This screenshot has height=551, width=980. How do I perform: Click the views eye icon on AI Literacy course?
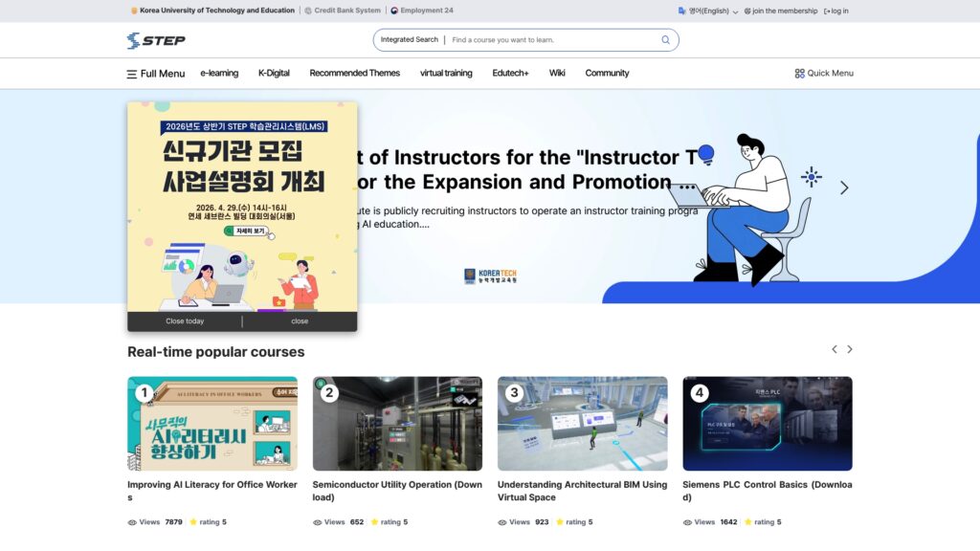pos(131,522)
